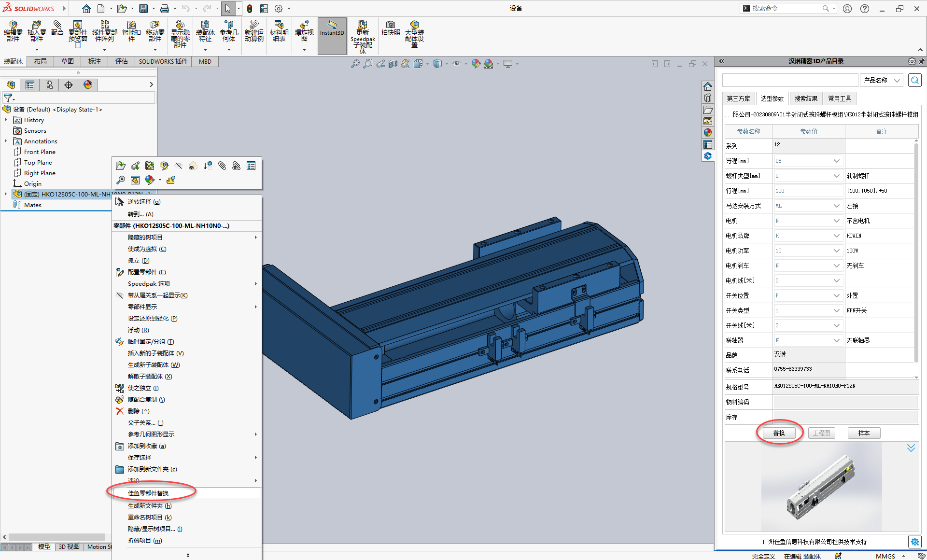Open the SOLIDWORKS 插件 tab
Viewport: 927px width, 560px height.
[163, 61]
